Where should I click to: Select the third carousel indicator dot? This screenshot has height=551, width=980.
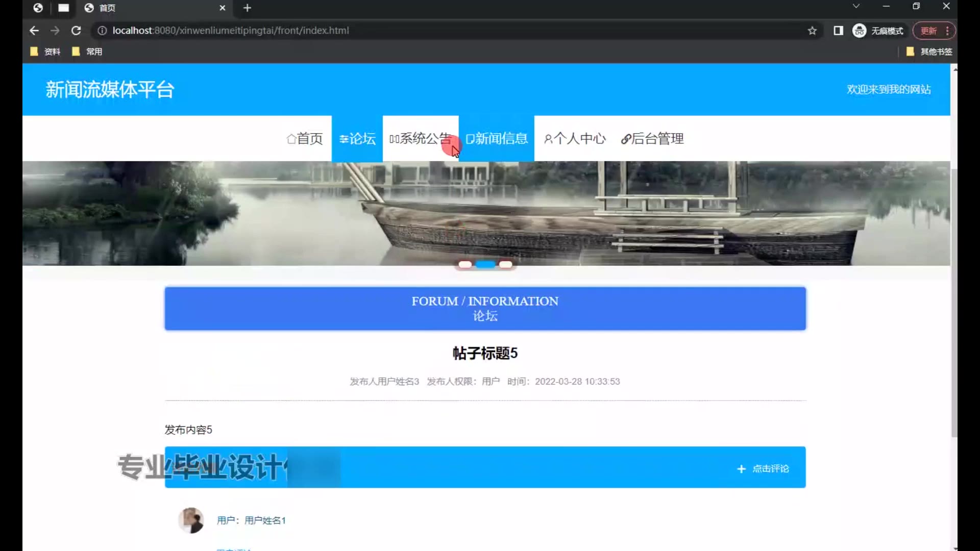tap(505, 264)
